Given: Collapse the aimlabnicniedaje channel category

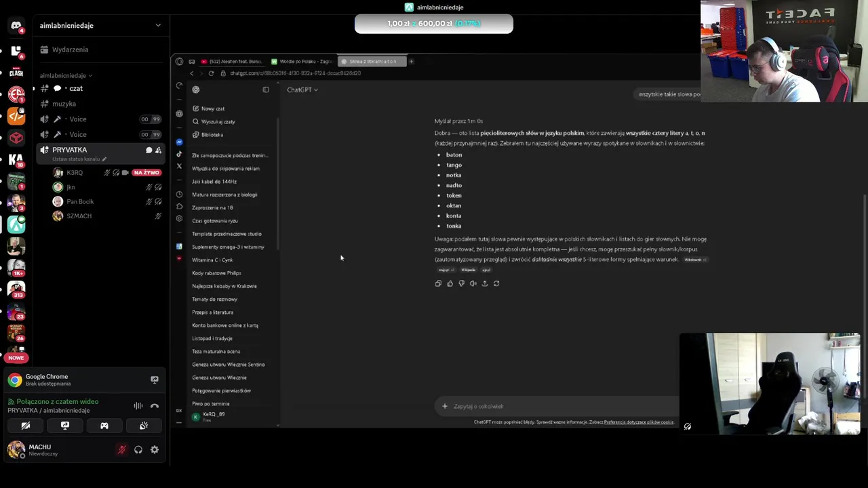Looking at the screenshot, I should click(66, 76).
